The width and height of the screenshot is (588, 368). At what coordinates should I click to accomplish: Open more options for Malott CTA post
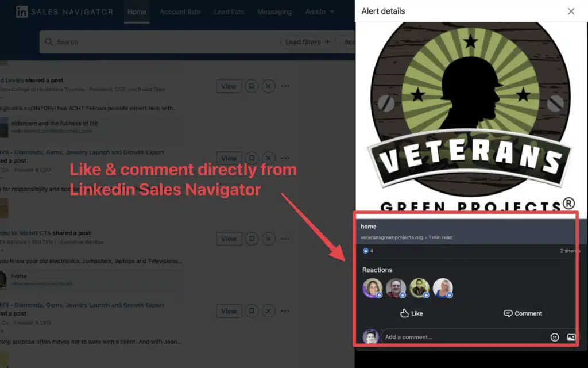[x=285, y=239]
